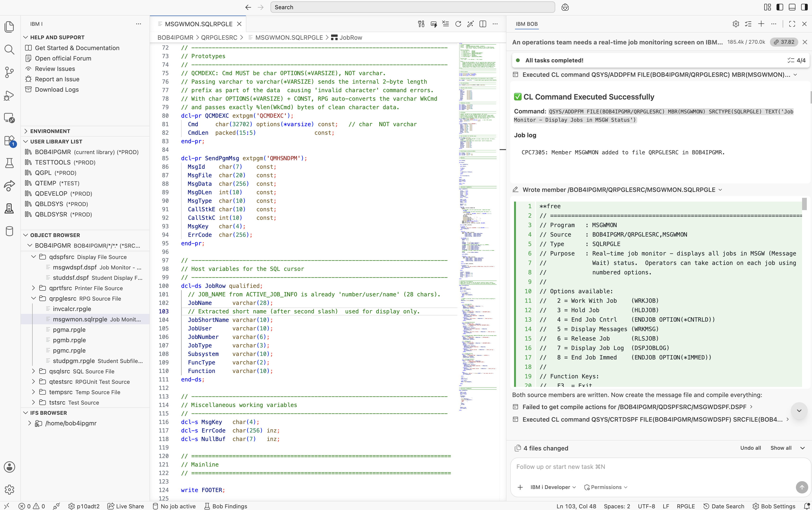
Task: Open the Permissions dropdown in chat
Action: [x=606, y=487]
